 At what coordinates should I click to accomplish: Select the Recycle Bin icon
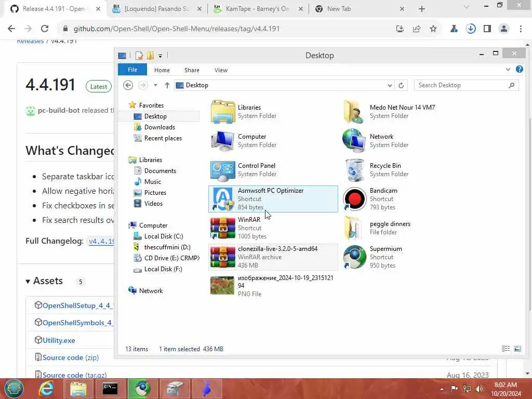coord(353,170)
